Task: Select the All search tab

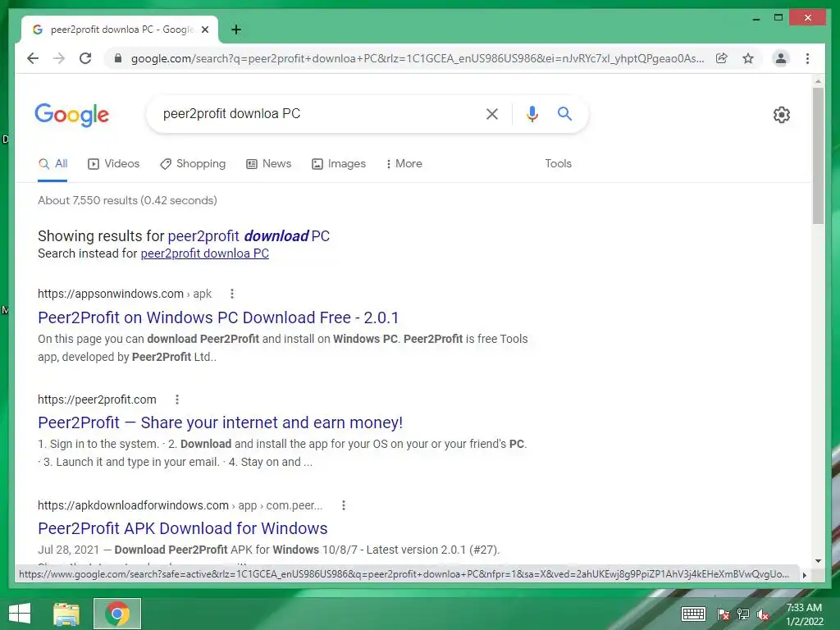Action: [53, 164]
